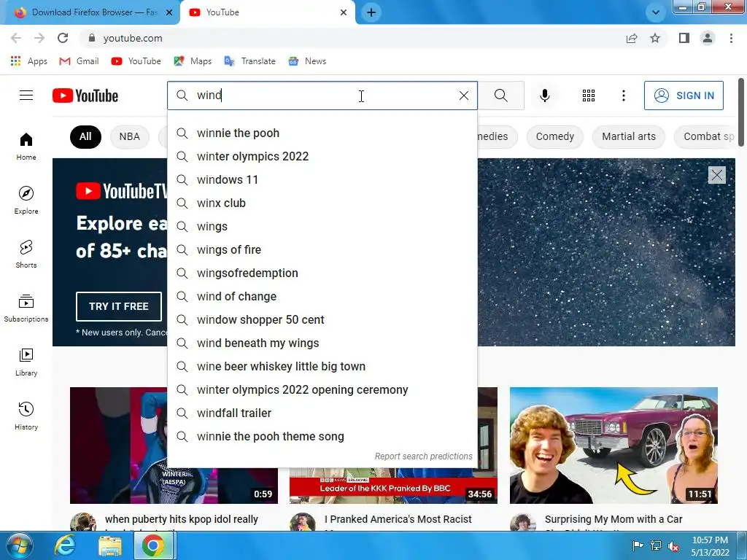Choose suggestion 'window shopper 50 cent'
This screenshot has width=747, height=560.
tap(322, 319)
